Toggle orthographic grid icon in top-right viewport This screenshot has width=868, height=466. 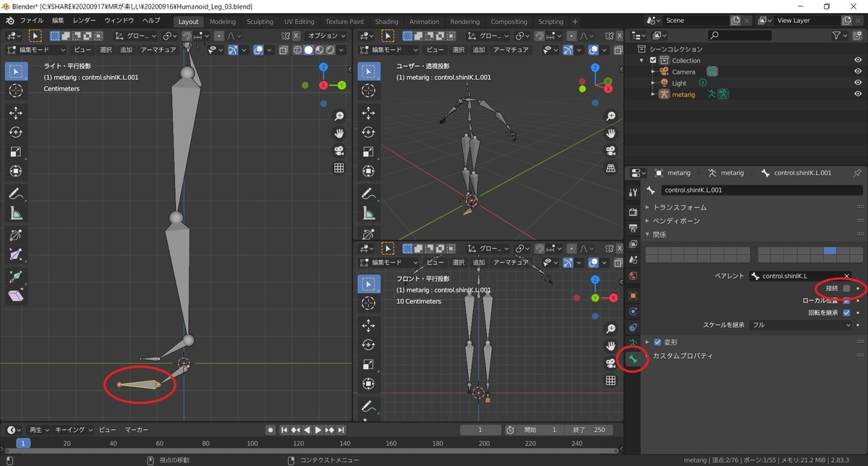[x=611, y=168]
